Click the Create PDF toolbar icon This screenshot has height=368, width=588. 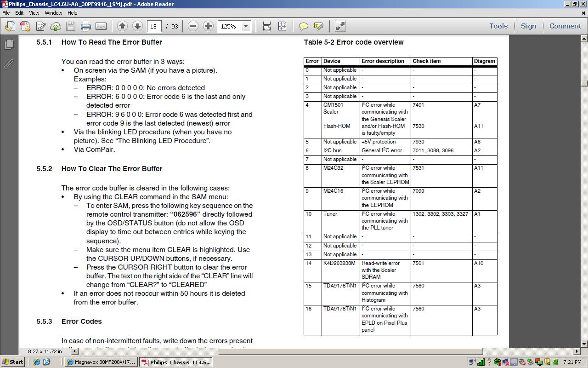(25, 26)
